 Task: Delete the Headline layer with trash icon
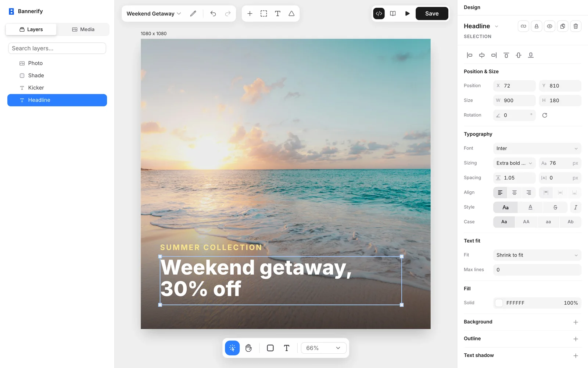pos(576,26)
